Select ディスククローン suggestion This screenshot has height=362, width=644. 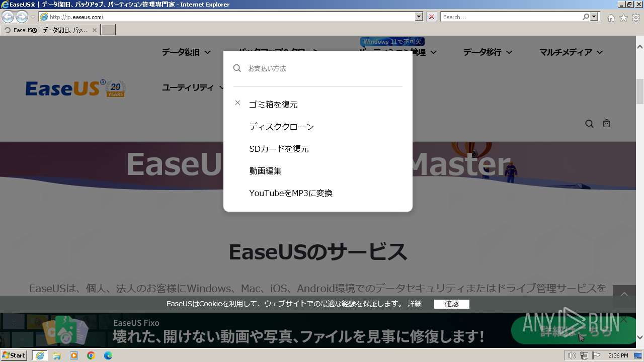tap(281, 127)
